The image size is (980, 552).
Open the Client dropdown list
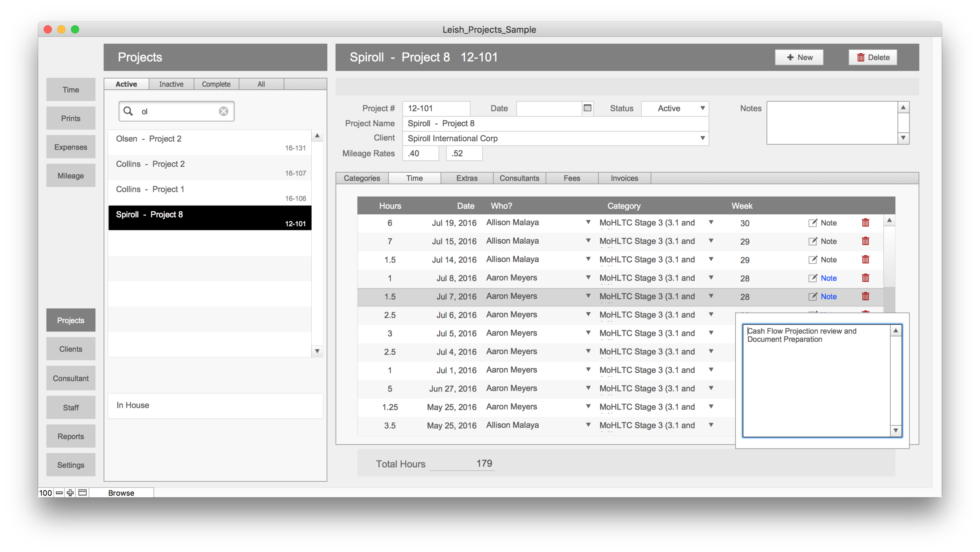[702, 138]
